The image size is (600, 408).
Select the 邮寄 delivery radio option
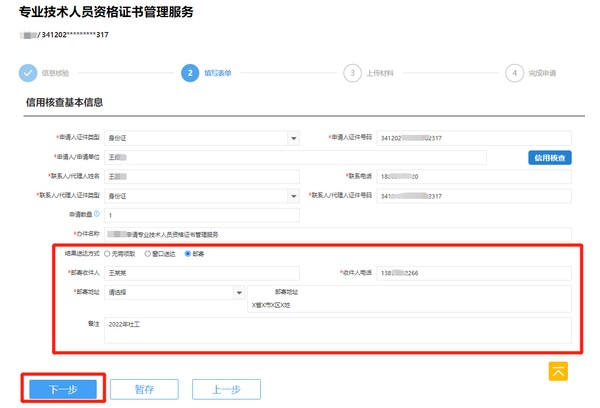(x=187, y=254)
